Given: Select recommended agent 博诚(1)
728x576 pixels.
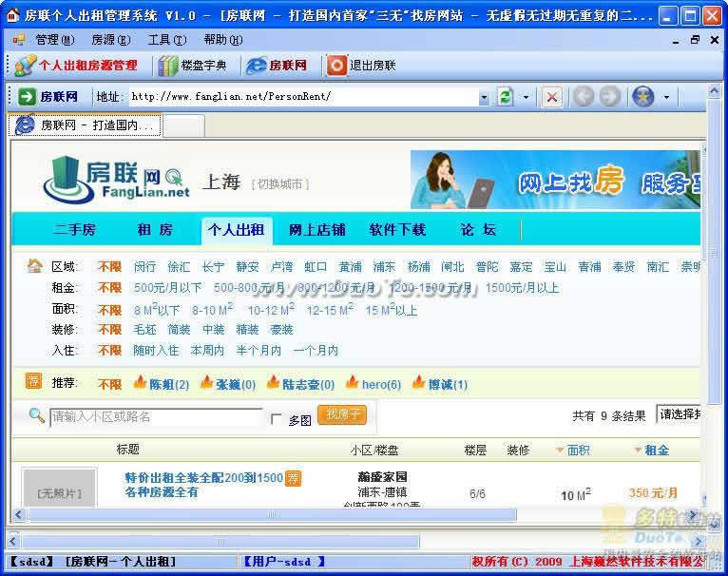Looking at the screenshot, I should pyautogui.click(x=448, y=385).
